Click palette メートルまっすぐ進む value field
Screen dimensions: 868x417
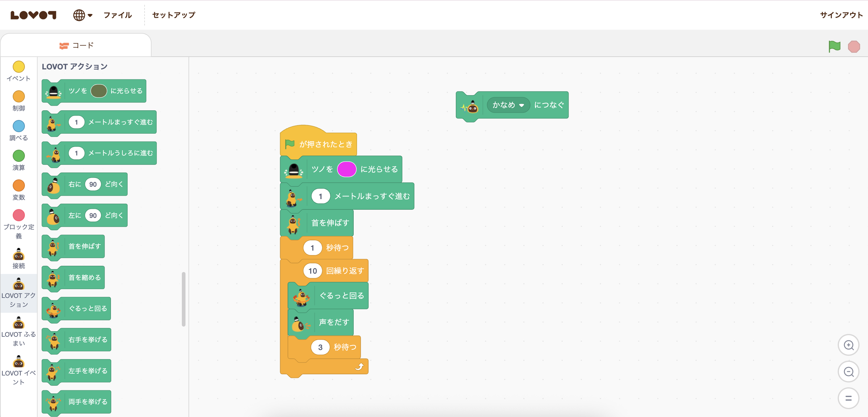[76, 122]
